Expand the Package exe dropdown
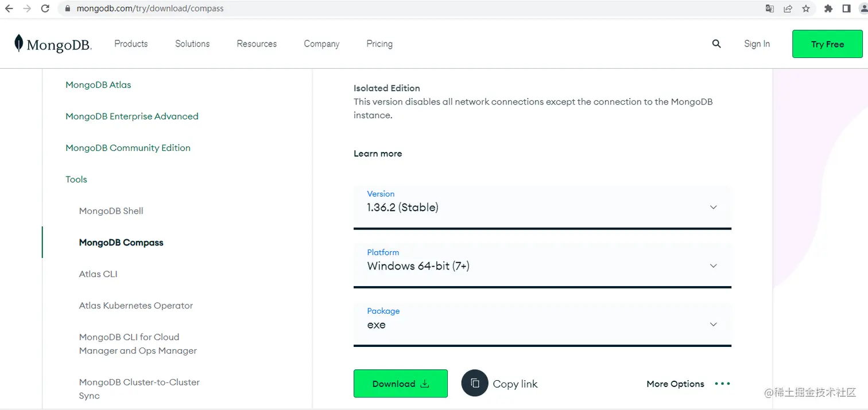The height and width of the screenshot is (410, 868). pyautogui.click(x=542, y=325)
